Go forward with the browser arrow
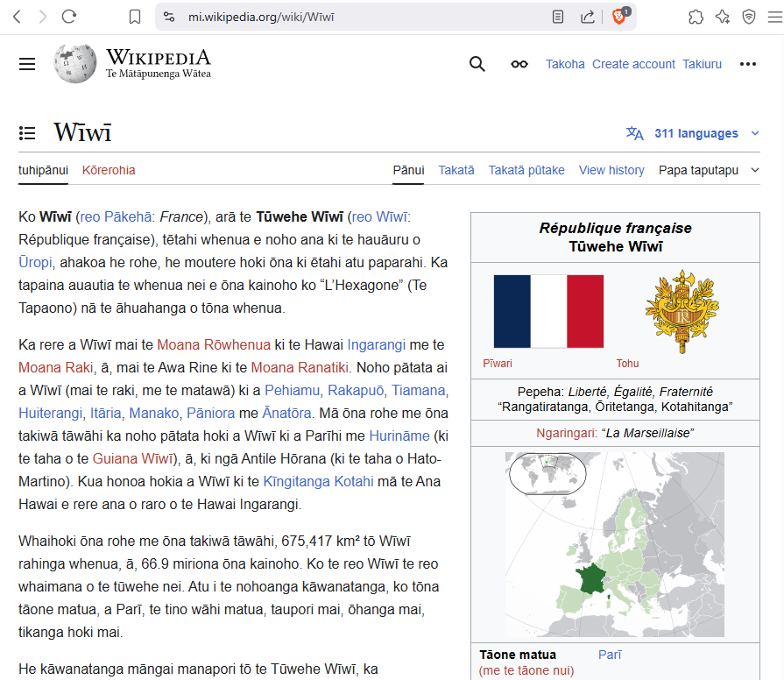This screenshot has width=784, height=680. click(43, 17)
